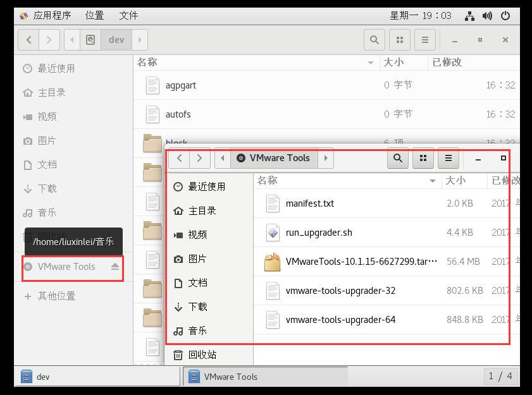Viewport: 532px width, 395px height.
Task: Select 视频 in VMware Tools sidebar
Action: [209, 234]
